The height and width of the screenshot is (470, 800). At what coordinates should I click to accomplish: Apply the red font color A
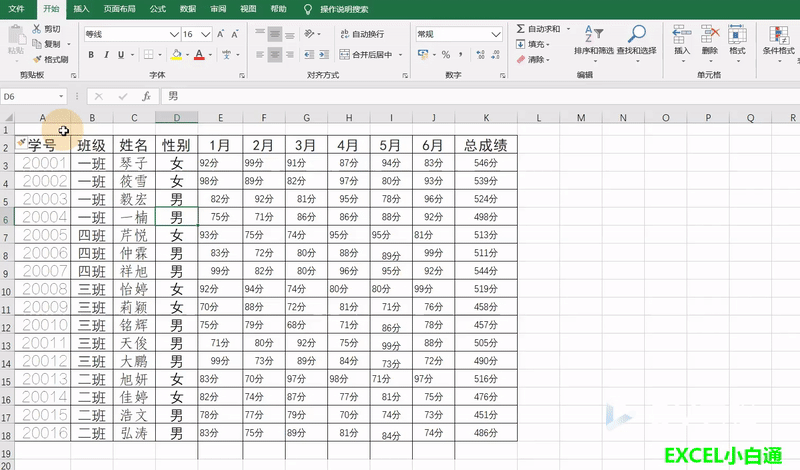point(199,55)
